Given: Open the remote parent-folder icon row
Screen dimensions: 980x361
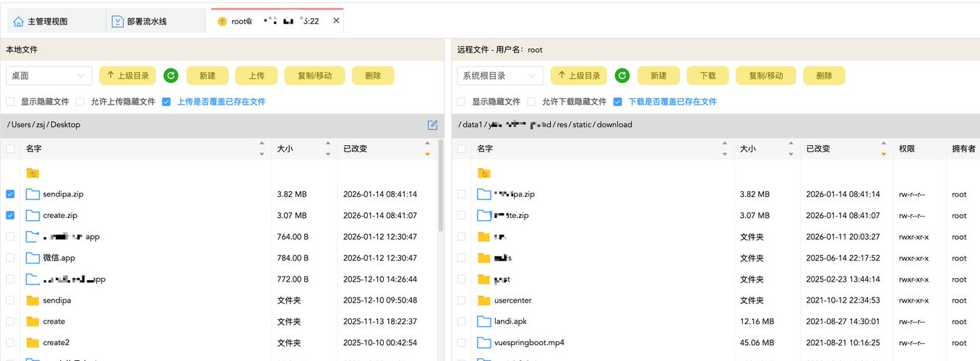Looking at the screenshot, I should pyautogui.click(x=484, y=173).
